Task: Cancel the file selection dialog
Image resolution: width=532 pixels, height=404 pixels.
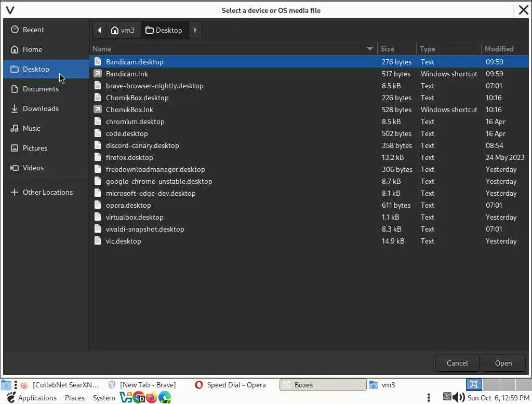Action: pos(457,363)
